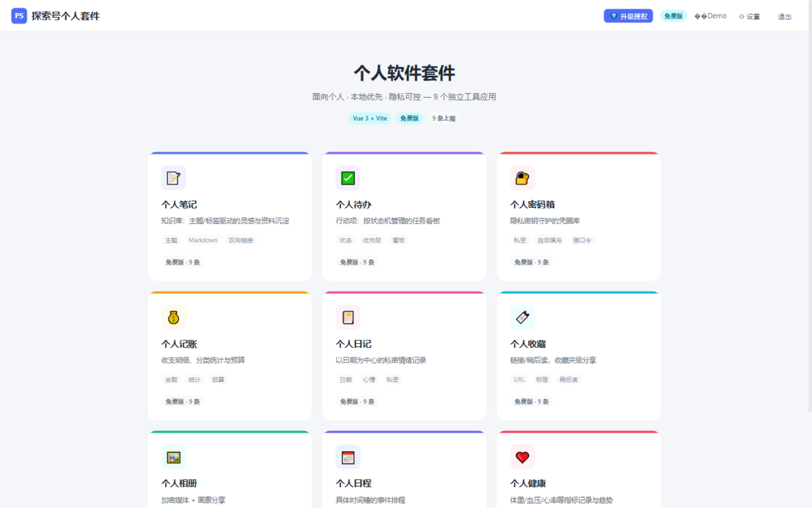
Task: Click the 个人密码箱 lock icon
Action: pyautogui.click(x=523, y=178)
